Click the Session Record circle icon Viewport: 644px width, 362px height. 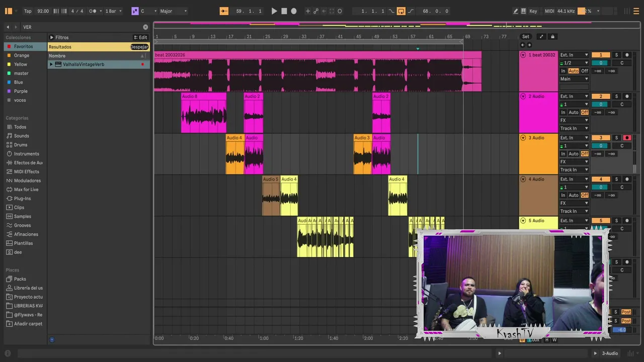pyautogui.click(x=340, y=11)
